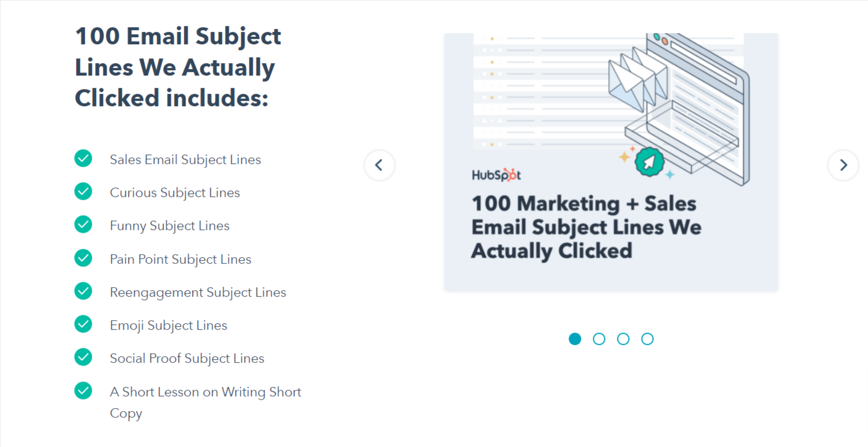This screenshot has width=868, height=447.
Task: Select the third carousel dot indicator
Action: (623, 339)
